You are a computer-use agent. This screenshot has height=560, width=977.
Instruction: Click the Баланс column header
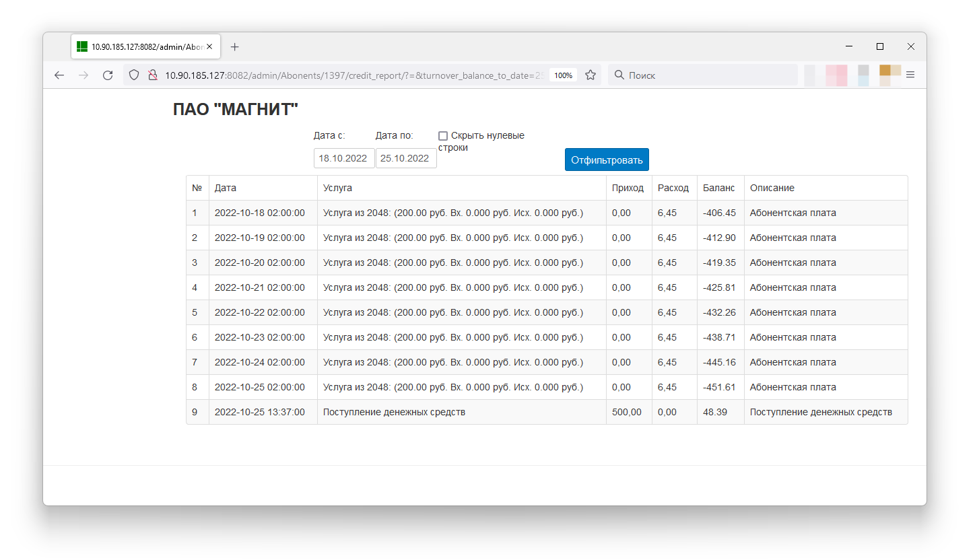coord(719,188)
